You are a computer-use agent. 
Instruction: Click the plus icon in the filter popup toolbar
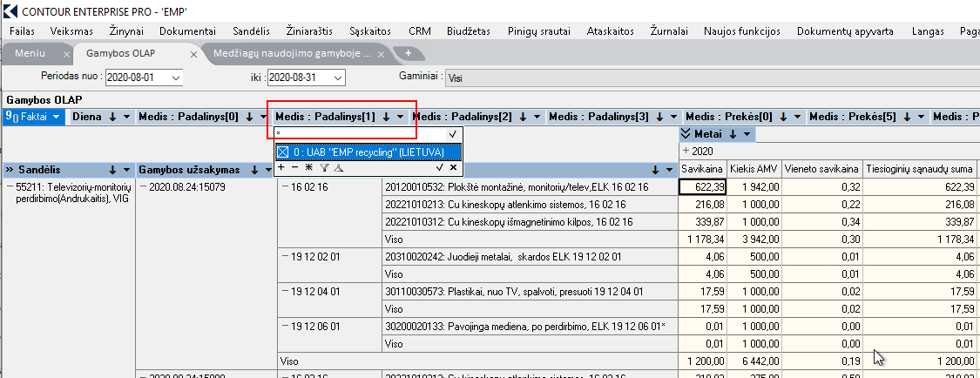(x=280, y=167)
